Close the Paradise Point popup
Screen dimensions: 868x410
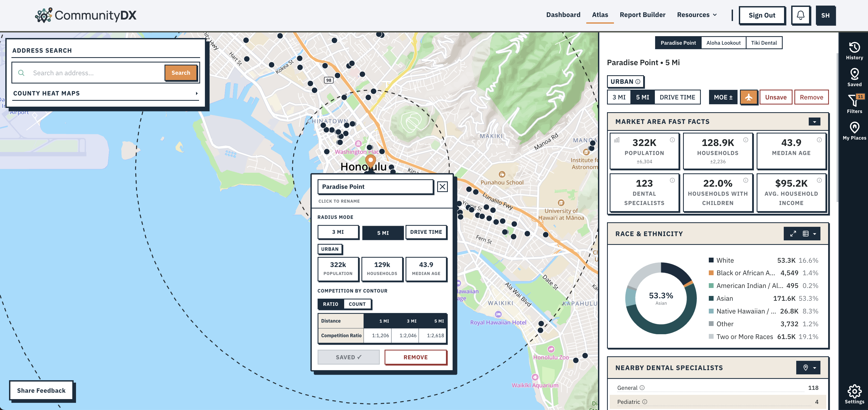[x=442, y=187]
